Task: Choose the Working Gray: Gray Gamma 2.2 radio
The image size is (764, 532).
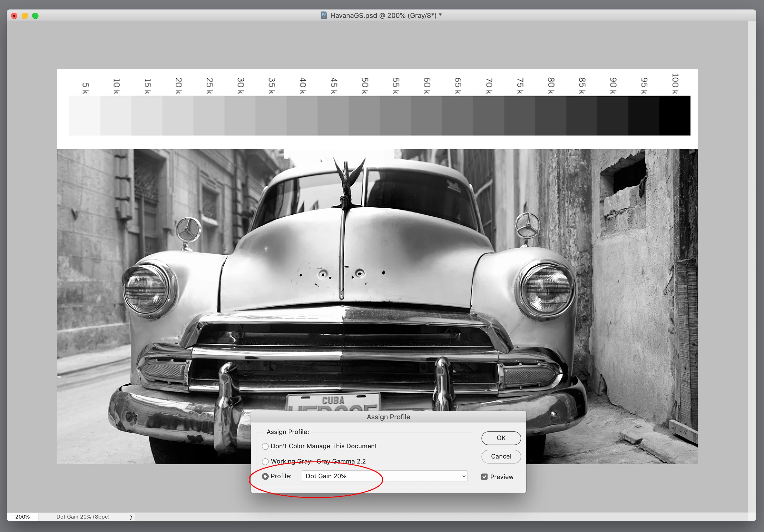Action: [265, 461]
